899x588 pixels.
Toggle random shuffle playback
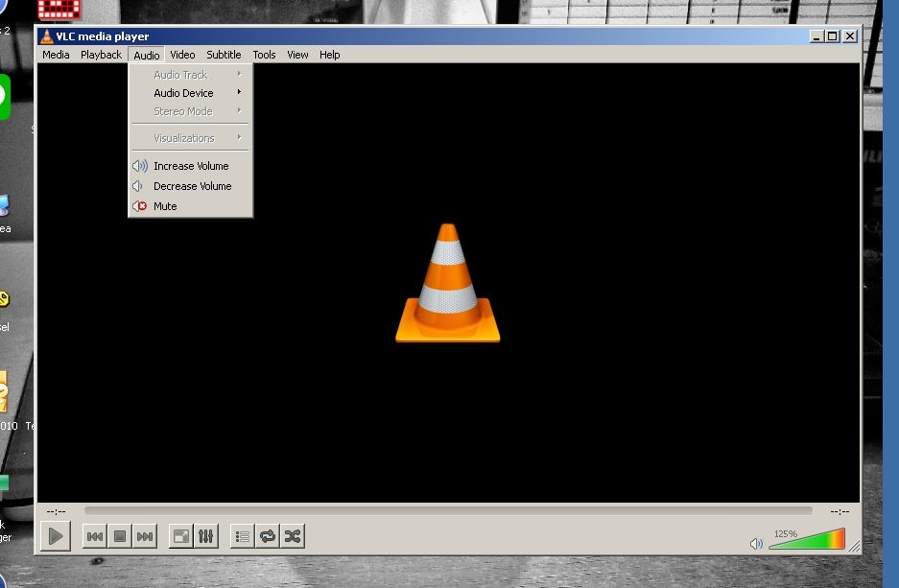(x=293, y=536)
